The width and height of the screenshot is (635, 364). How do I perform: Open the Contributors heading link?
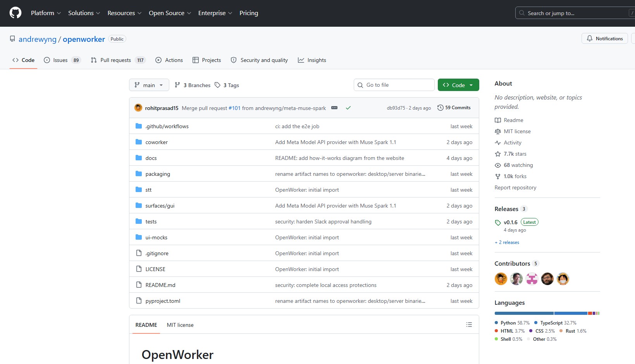pyautogui.click(x=517, y=263)
